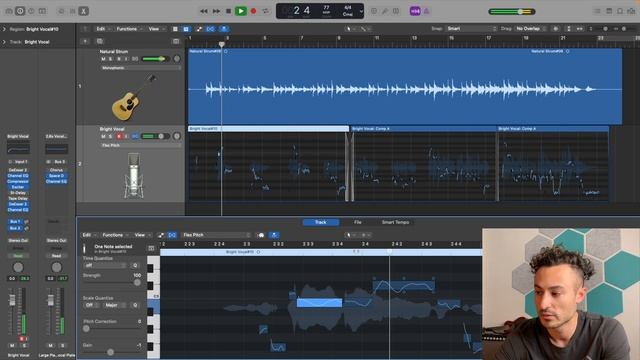
Task: Click the Add Track plus button
Action: 85,41
